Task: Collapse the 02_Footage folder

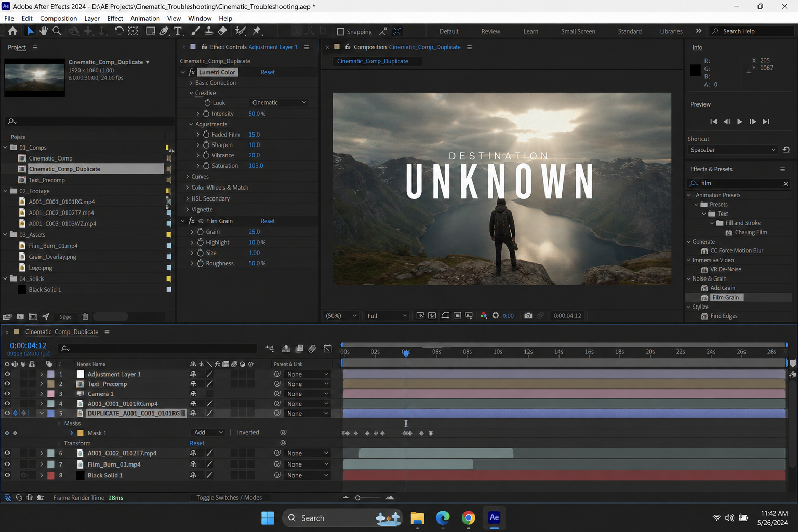Action: click(5, 191)
